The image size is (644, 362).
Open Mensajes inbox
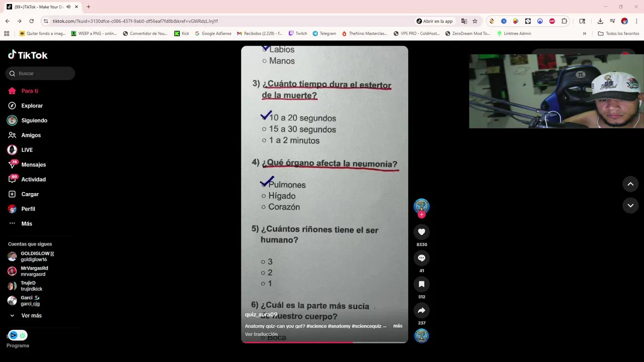pyautogui.click(x=27, y=164)
